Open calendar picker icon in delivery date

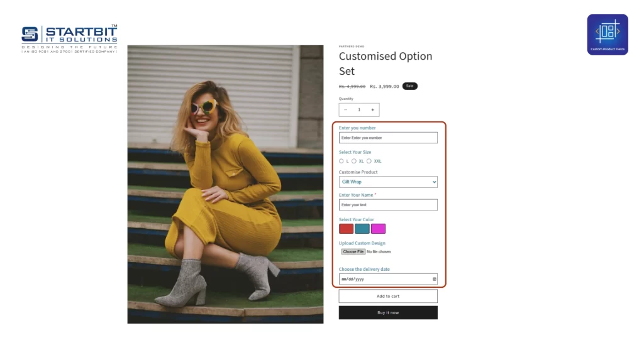point(434,279)
